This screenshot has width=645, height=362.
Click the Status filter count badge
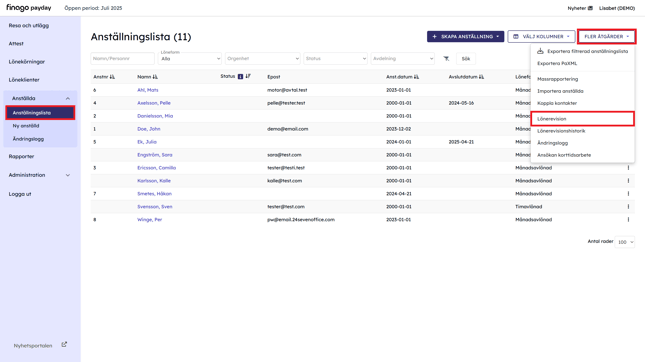pyautogui.click(x=240, y=77)
